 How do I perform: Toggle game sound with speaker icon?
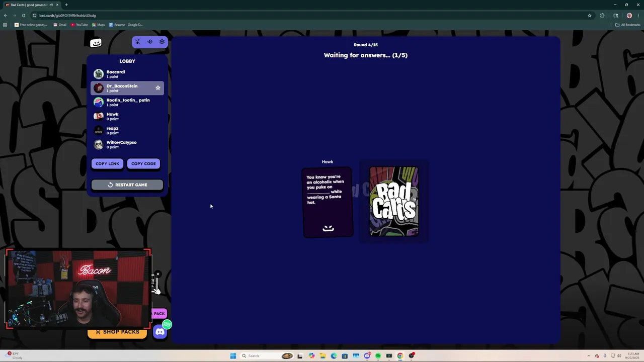click(x=150, y=42)
